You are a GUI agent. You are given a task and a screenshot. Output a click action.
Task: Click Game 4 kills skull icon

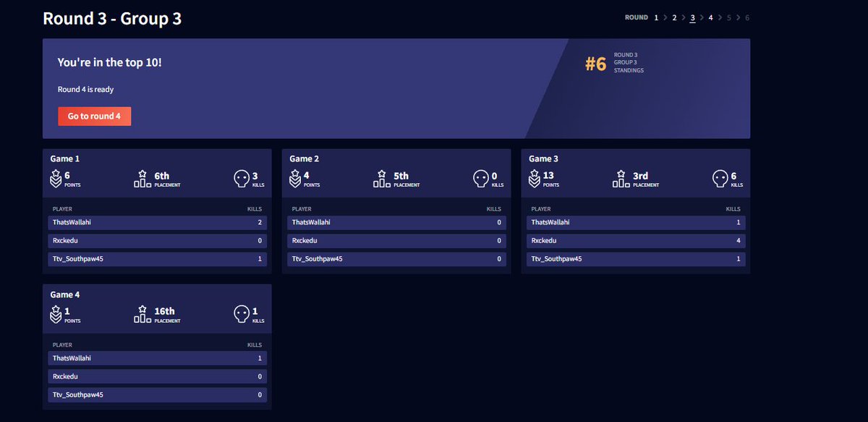[242, 314]
